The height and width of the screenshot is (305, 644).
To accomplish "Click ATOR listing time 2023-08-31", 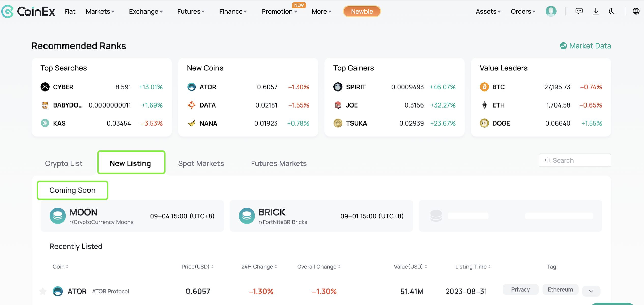I will [x=466, y=291].
